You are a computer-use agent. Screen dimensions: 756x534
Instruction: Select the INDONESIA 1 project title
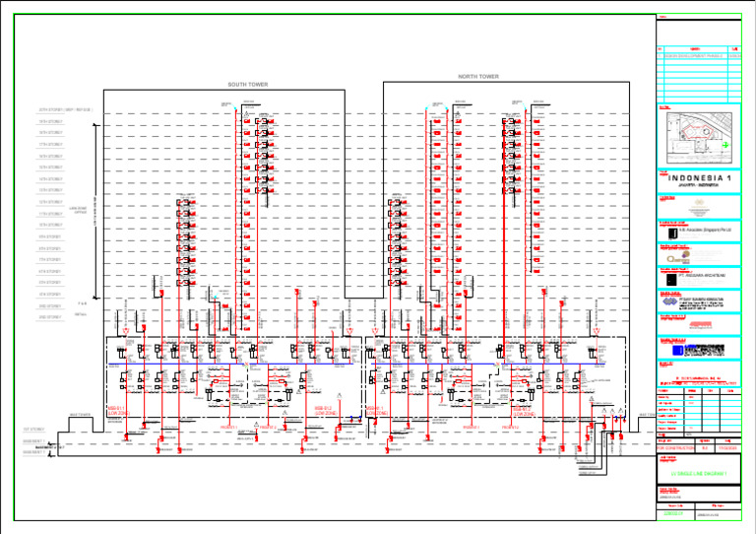(x=699, y=178)
